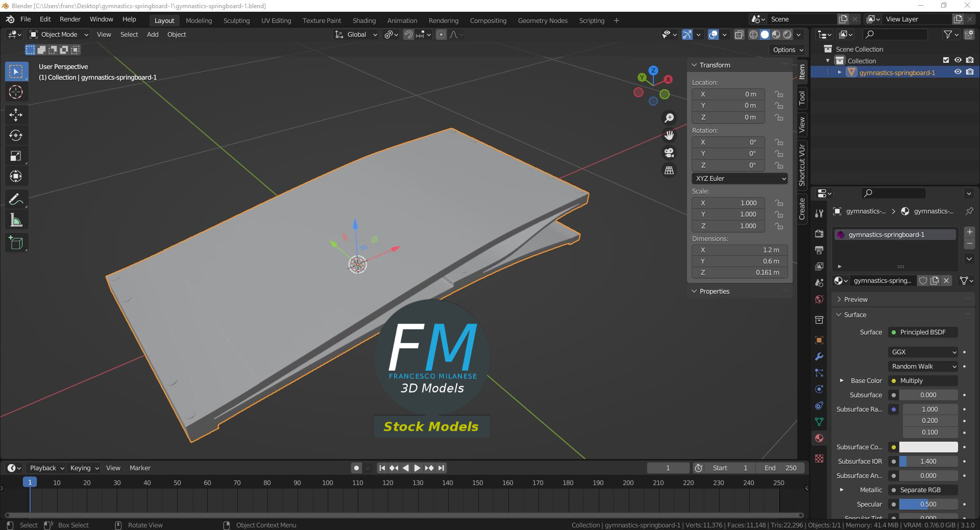Open Render properties tab icon
This screenshot has height=530, width=980.
819,234
